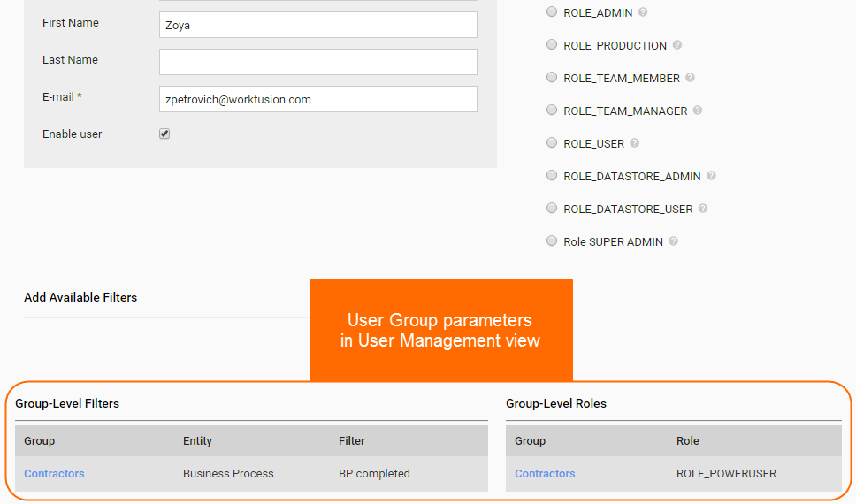Uncheck the Enable user checkbox
856x504 pixels.
pos(164,134)
